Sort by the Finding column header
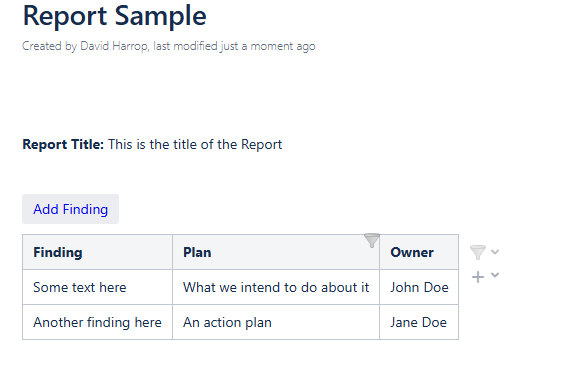The width and height of the screenshot is (588, 368). click(x=58, y=252)
